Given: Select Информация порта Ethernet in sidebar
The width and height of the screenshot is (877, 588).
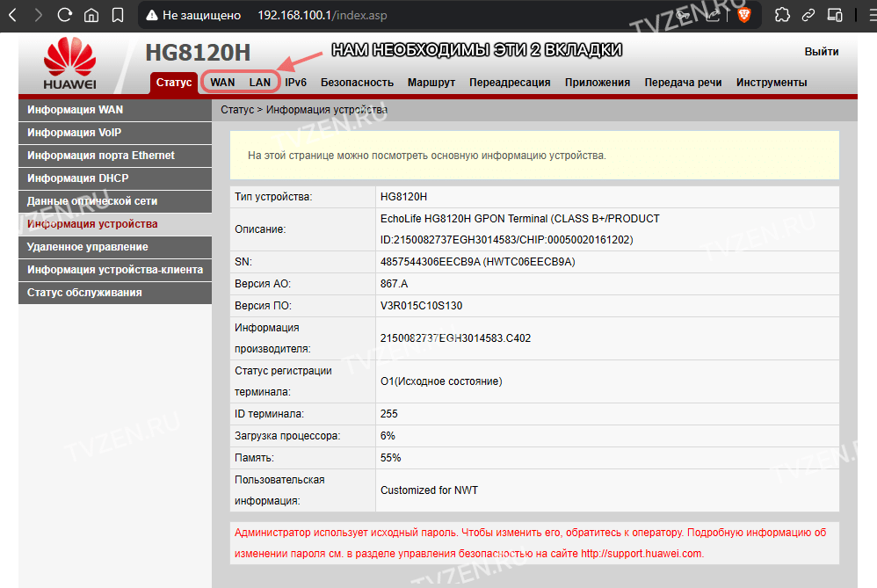Looking at the screenshot, I should click(115, 156).
